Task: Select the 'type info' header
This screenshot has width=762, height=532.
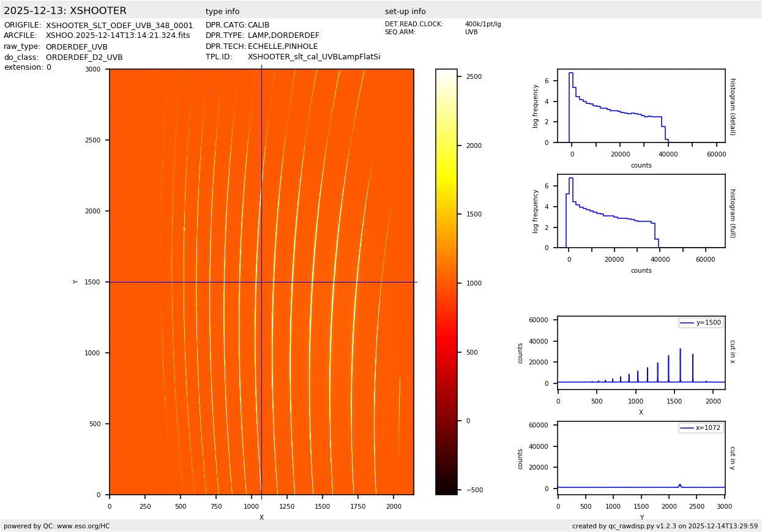Action: tap(222, 12)
